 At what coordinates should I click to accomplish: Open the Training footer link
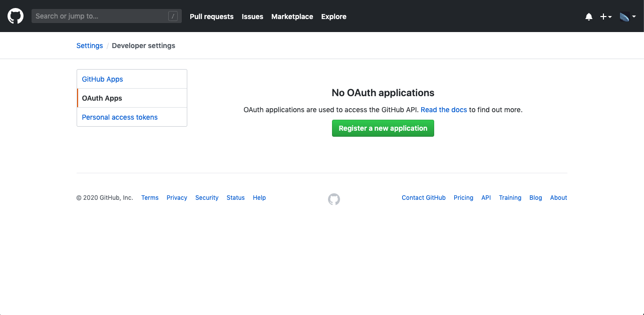point(510,198)
